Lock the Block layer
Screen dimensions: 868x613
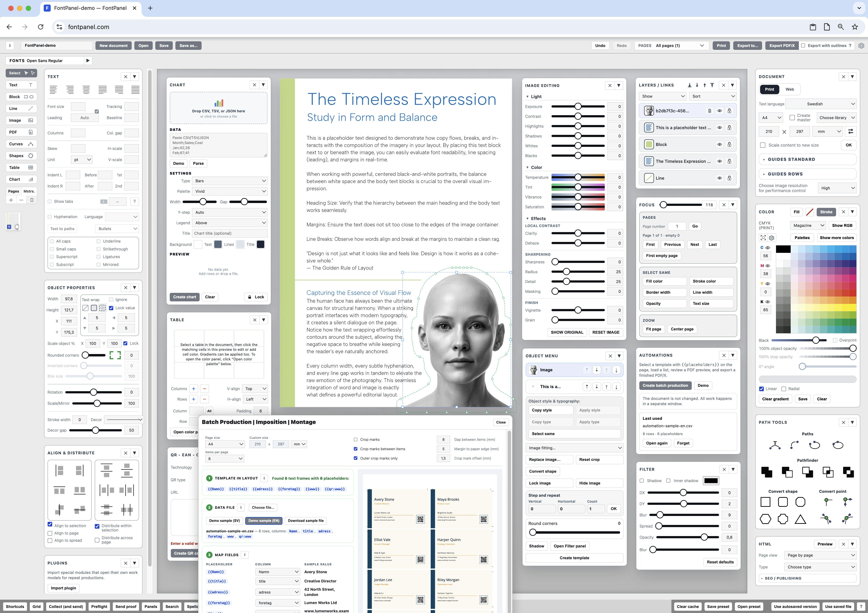point(729,144)
